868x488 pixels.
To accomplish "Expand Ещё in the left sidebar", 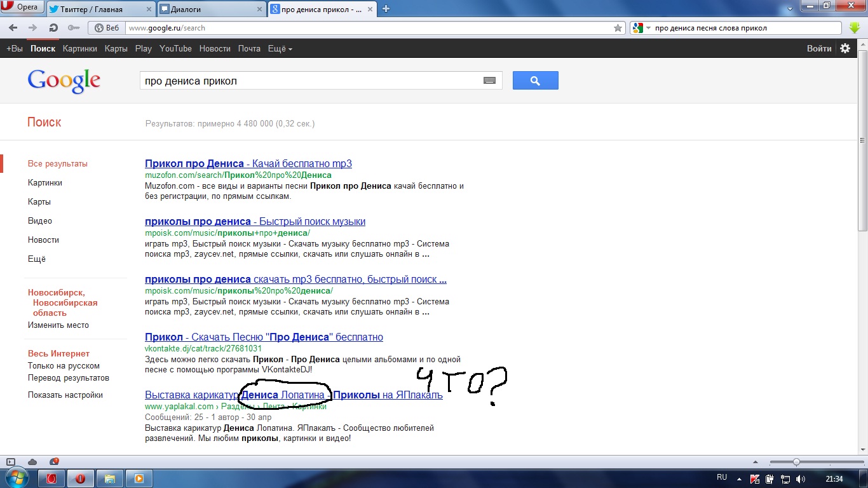I will [37, 259].
